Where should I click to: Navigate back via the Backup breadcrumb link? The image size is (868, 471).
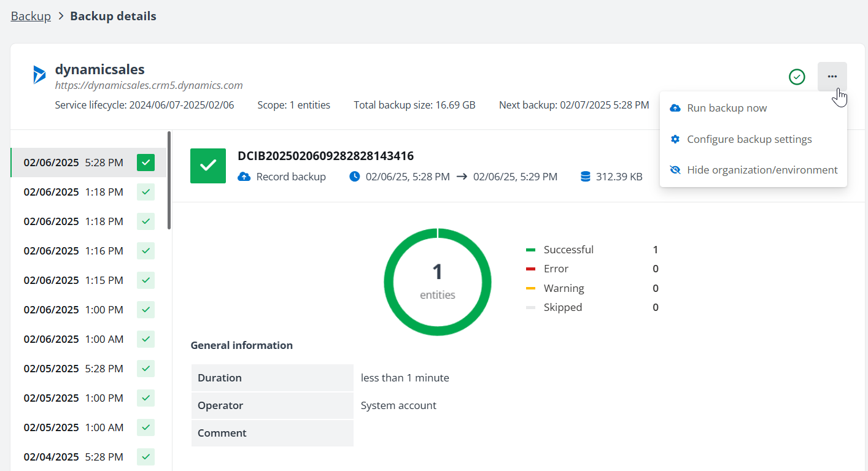30,15
